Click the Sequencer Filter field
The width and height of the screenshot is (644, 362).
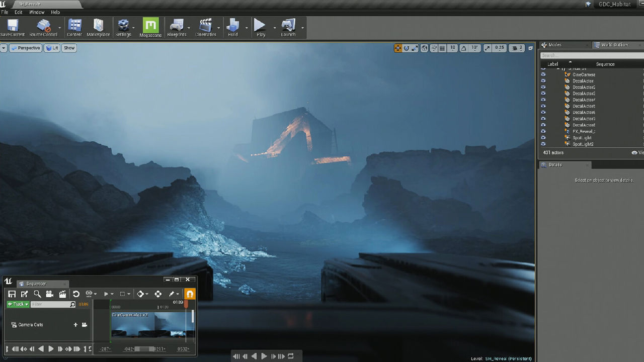click(x=53, y=304)
